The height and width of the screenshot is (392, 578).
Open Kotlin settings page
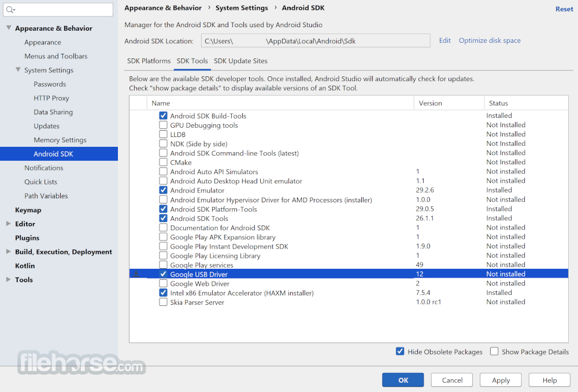click(25, 265)
